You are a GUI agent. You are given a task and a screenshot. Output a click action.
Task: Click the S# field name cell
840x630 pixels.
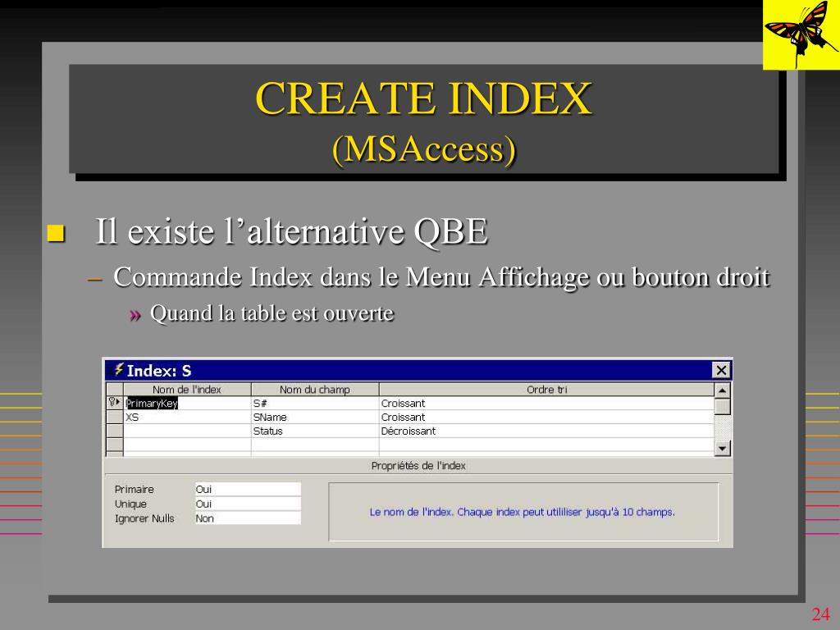tap(315, 404)
